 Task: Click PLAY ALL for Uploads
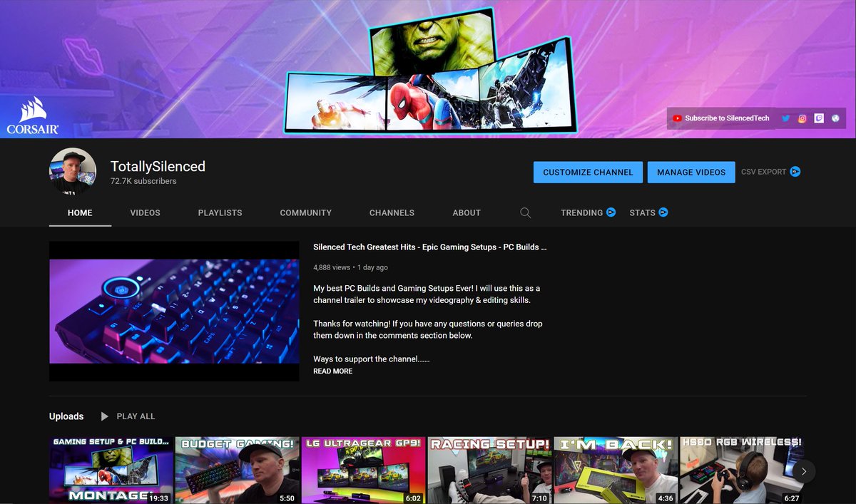pos(128,416)
